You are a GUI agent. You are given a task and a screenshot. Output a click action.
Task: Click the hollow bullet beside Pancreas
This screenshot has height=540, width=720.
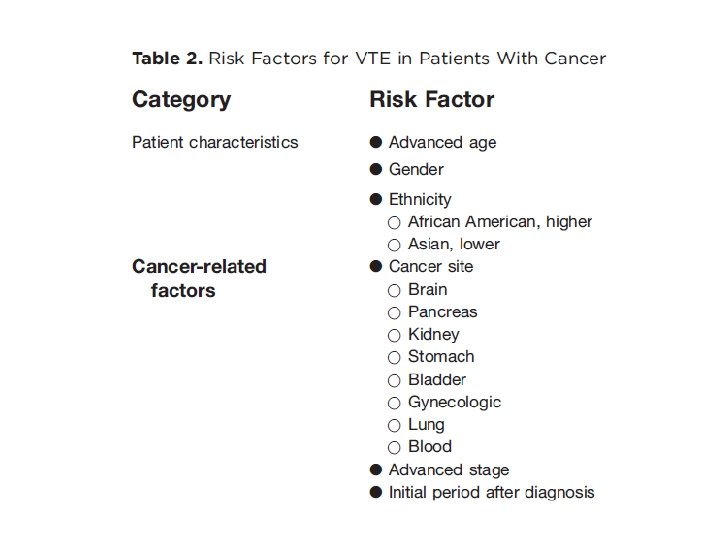point(395,312)
